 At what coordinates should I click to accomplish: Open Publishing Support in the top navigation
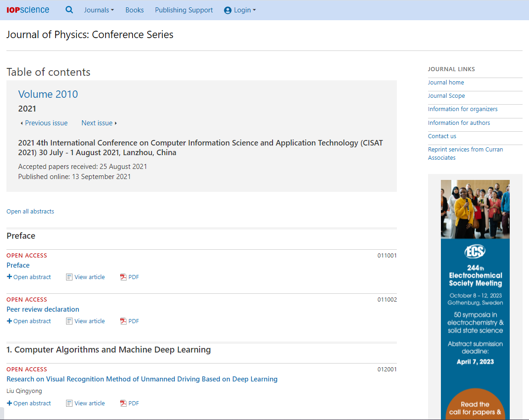point(184,10)
